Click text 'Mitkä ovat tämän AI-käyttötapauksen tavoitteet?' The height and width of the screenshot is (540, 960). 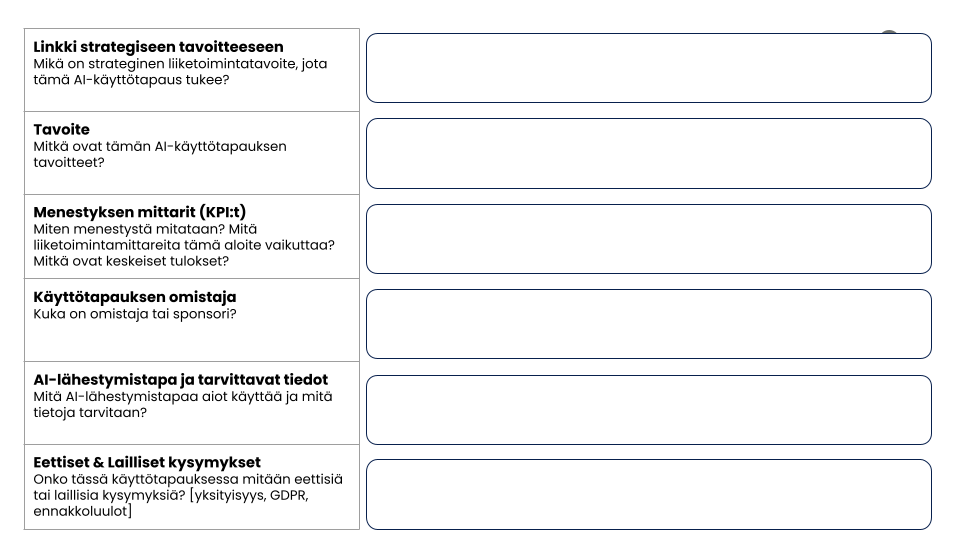point(160,154)
